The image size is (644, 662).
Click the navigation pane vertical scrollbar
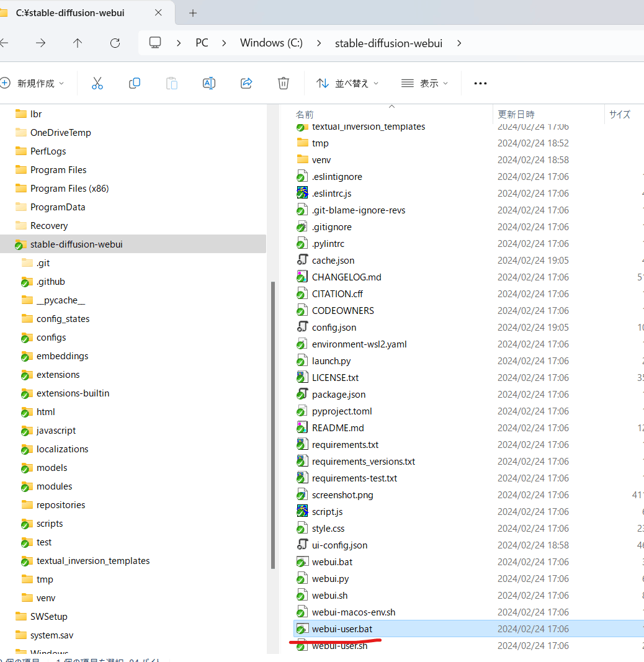[x=273, y=425]
